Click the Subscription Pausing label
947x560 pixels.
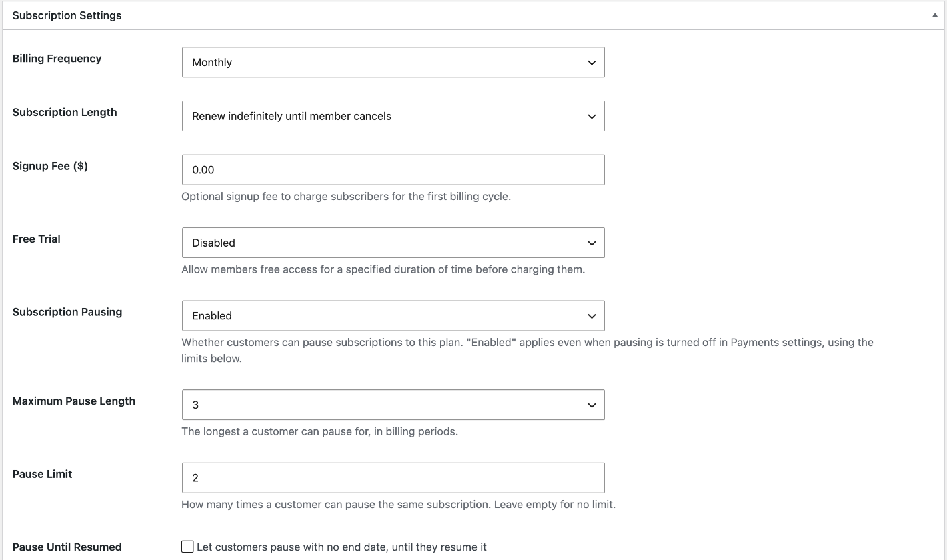click(67, 312)
